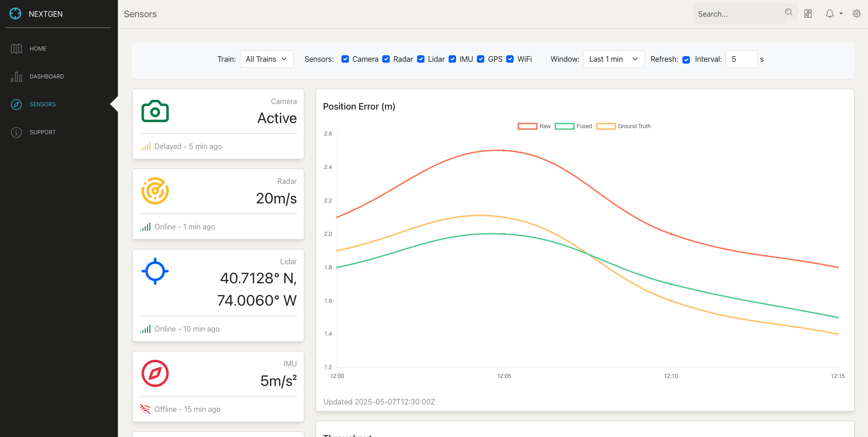Expand the caret next to the bell

click(841, 14)
